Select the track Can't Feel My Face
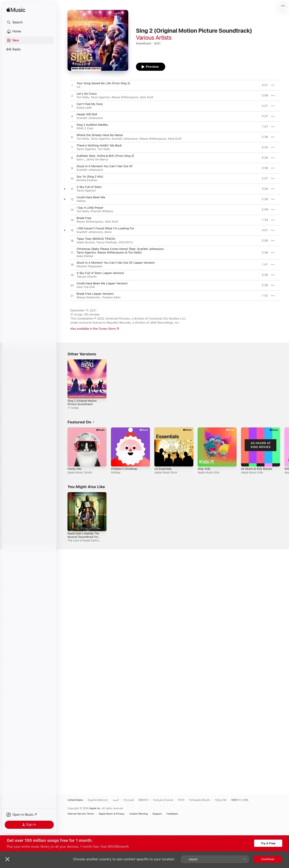The width and height of the screenshot is (289, 868). tap(175, 106)
